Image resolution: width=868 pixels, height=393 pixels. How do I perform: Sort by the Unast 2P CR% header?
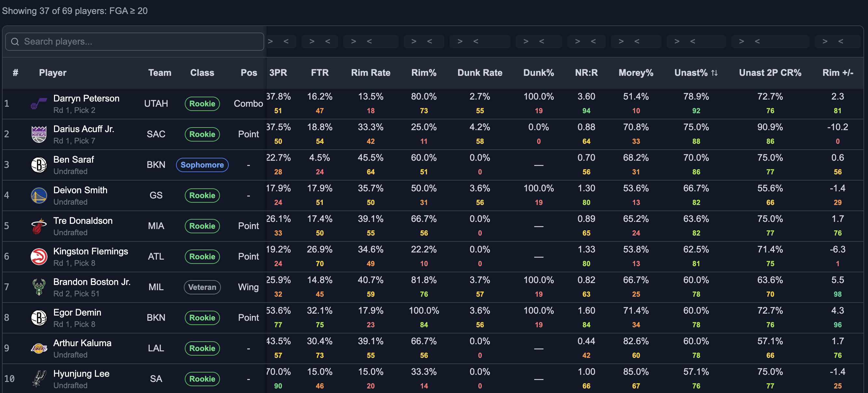click(x=770, y=73)
